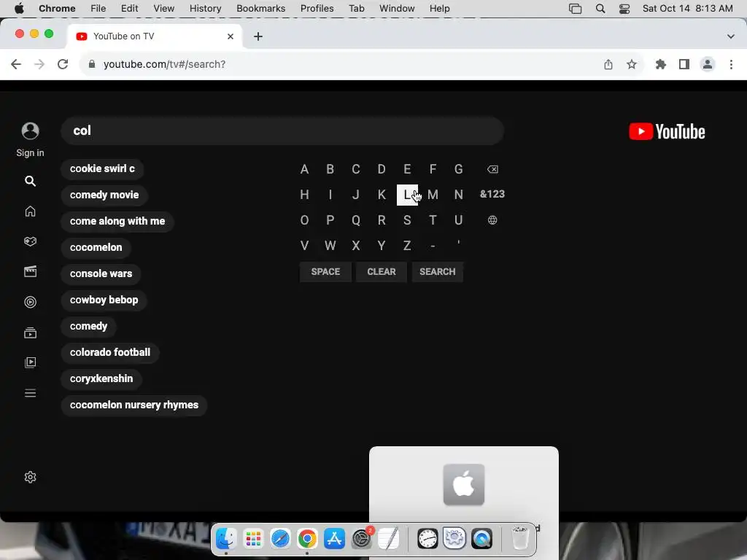747x560 pixels.
Task: Go back to previous page
Action: click(16, 64)
